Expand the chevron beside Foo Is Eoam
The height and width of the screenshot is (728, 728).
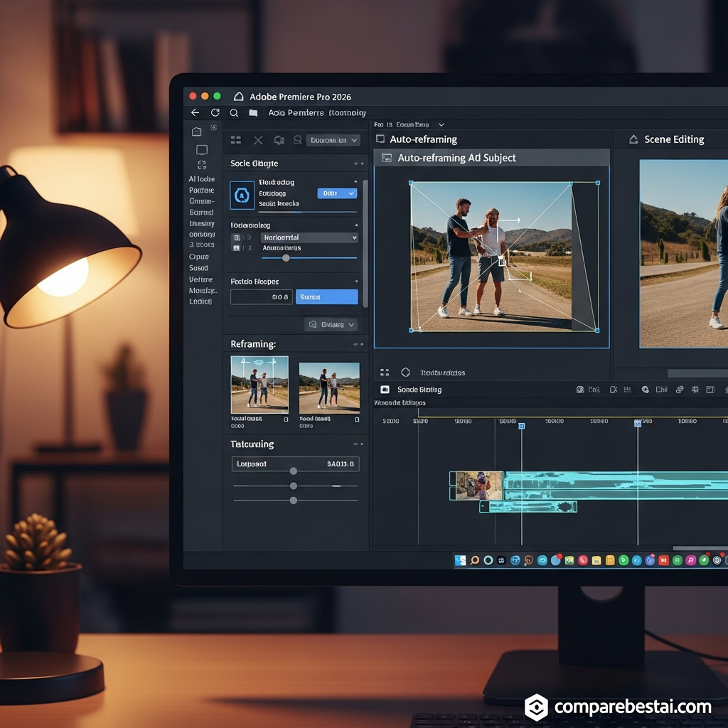(x=441, y=124)
